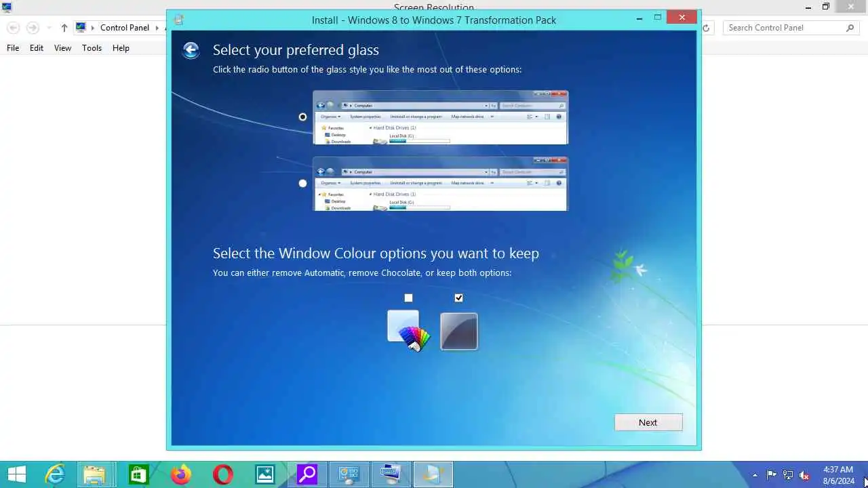The image size is (868, 488).
Task: Open the Photos app taskbar icon
Action: pyautogui.click(x=265, y=474)
